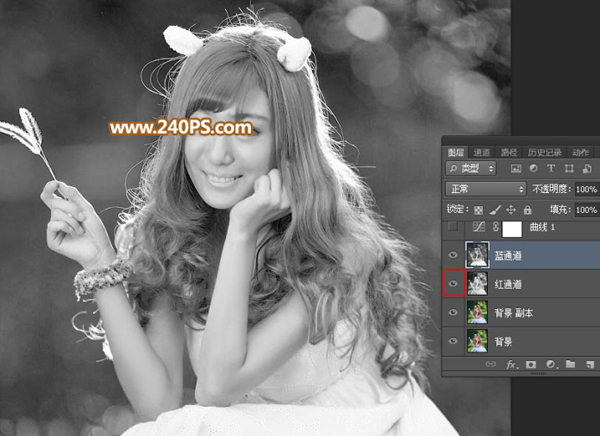Add a layer mask using bottom icon

click(530, 365)
